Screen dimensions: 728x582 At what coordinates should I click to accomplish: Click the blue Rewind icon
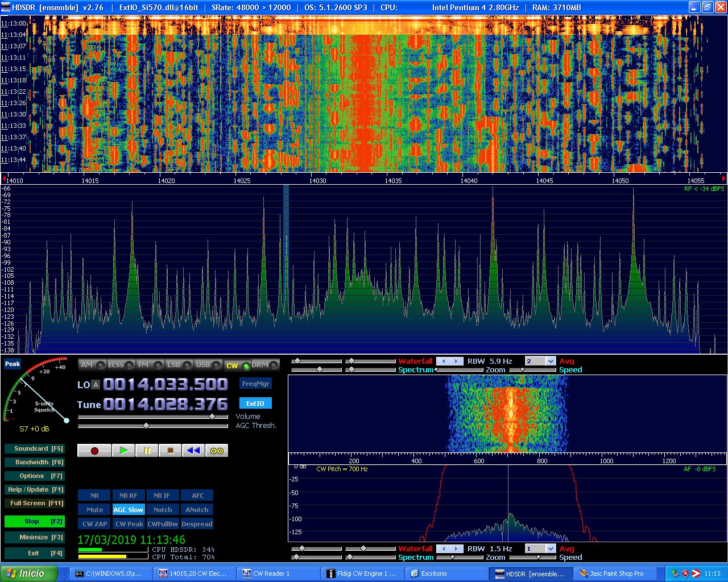click(x=193, y=451)
